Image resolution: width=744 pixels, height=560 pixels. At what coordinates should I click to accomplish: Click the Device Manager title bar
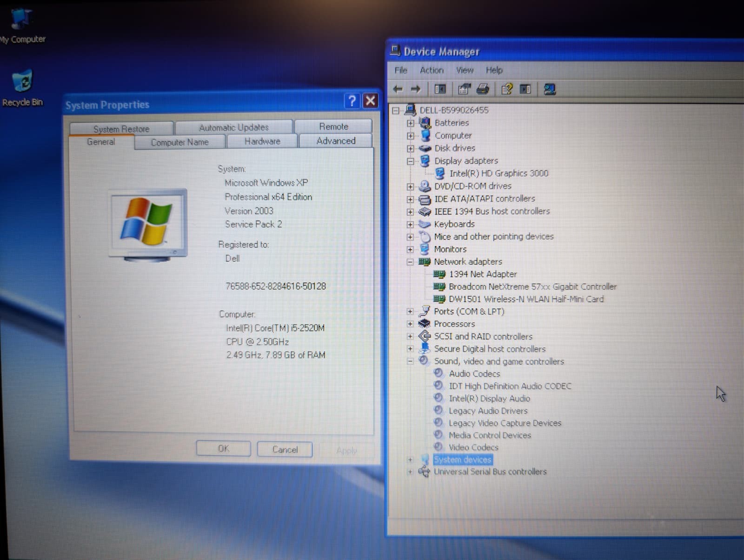point(565,51)
